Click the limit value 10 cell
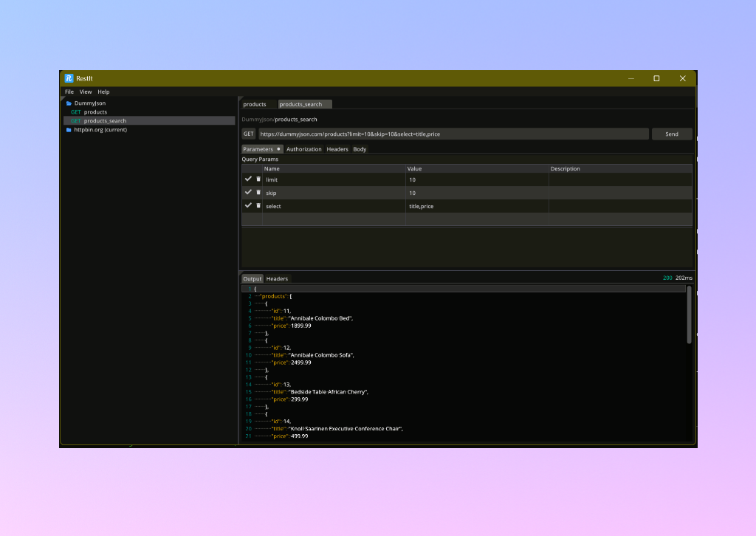 [x=477, y=179]
